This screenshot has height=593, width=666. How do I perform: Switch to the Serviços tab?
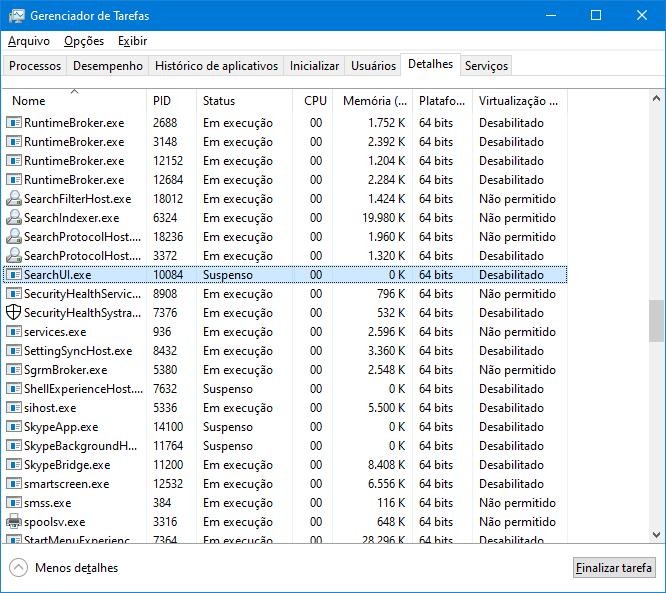486,66
